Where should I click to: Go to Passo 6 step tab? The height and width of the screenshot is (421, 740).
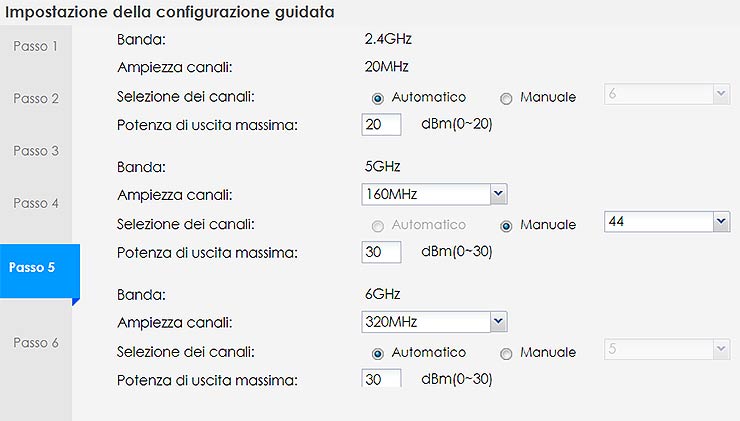[36, 342]
